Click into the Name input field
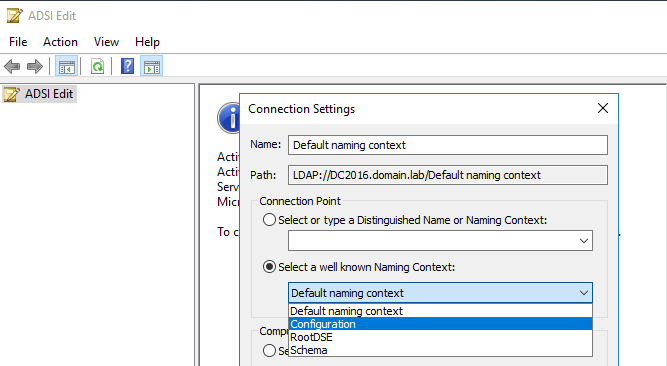Viewport: 667px width, 366px height. (448, 145)
